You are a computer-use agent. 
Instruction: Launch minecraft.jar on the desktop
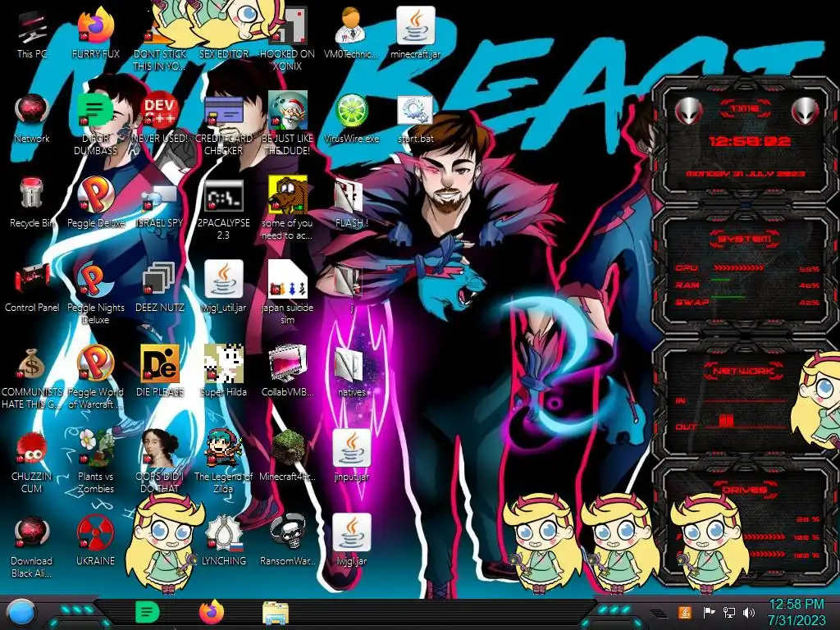pyautogui.click(x=416, y=32)
